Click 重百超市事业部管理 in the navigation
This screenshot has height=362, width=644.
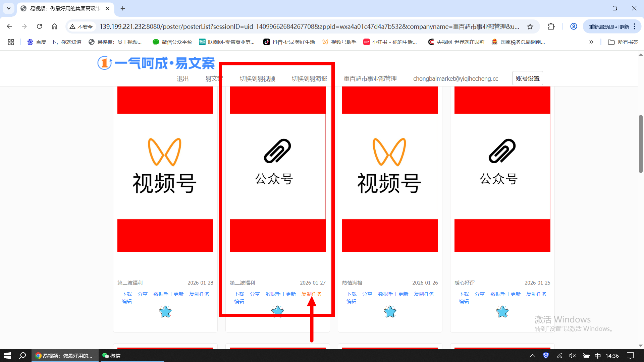(370, 78)
